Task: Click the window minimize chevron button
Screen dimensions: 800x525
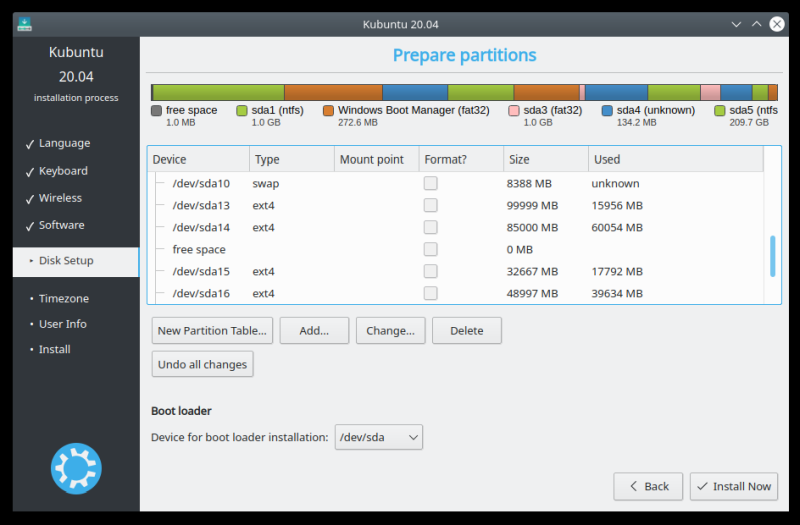Action: click(x=736, y=24)
